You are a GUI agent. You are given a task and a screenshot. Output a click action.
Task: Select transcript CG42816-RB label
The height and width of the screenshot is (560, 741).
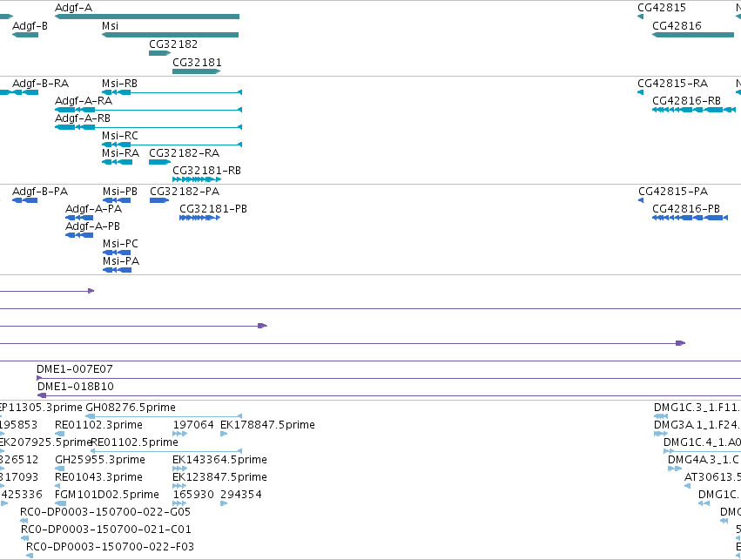[x=687, y=101]
